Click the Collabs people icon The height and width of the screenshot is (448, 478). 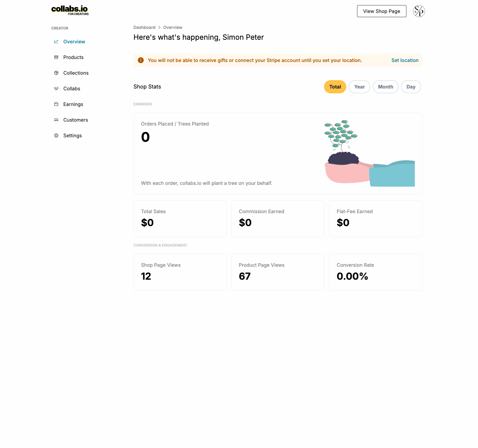point(56,89)
